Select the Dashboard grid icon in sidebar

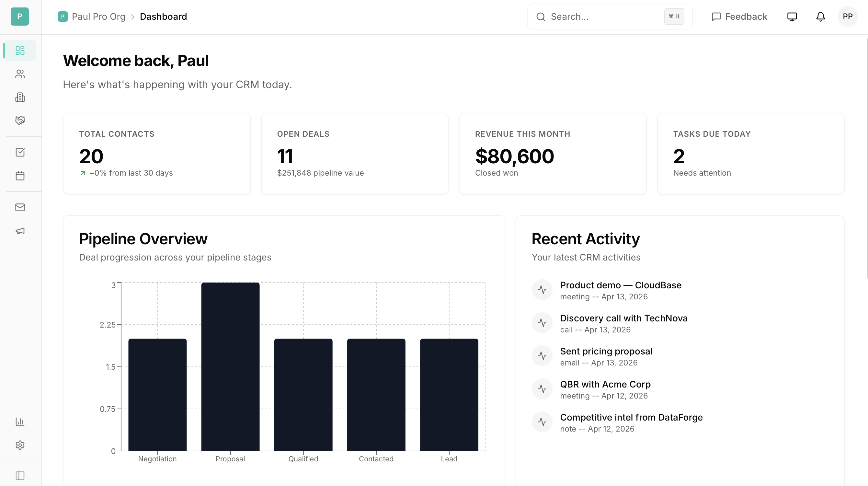(20, 51)
